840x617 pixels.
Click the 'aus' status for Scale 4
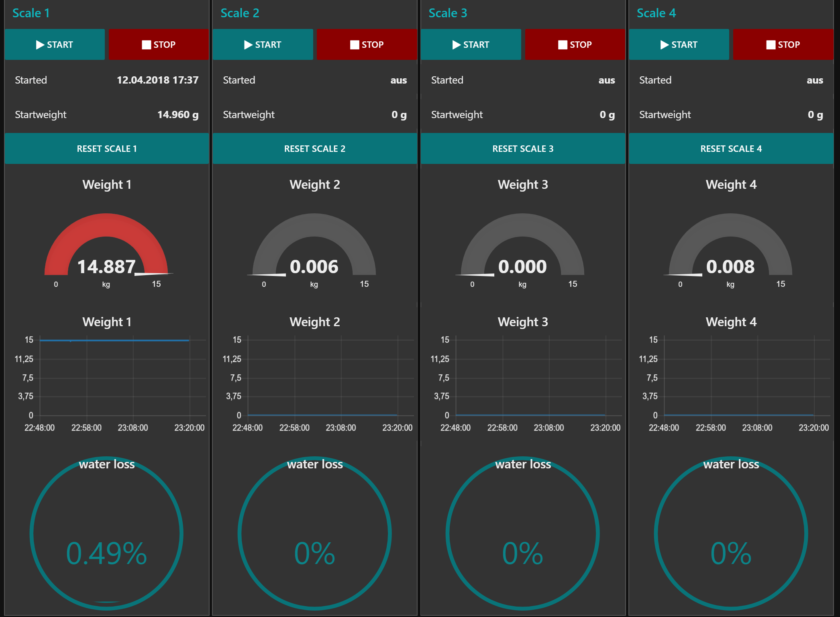click(x=815, y=80)
